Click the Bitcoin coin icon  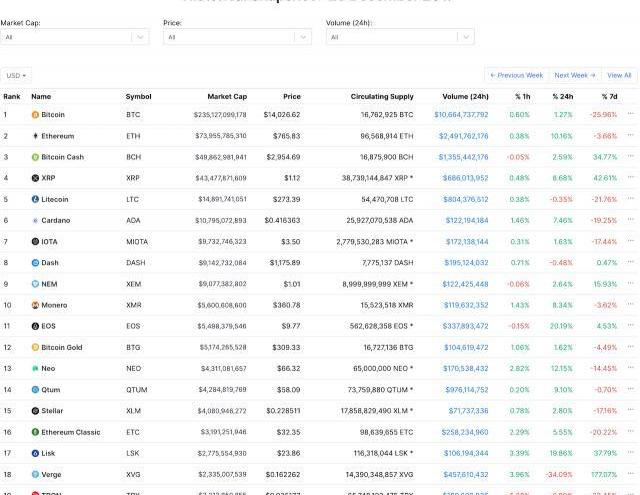(x=35, y=115)
